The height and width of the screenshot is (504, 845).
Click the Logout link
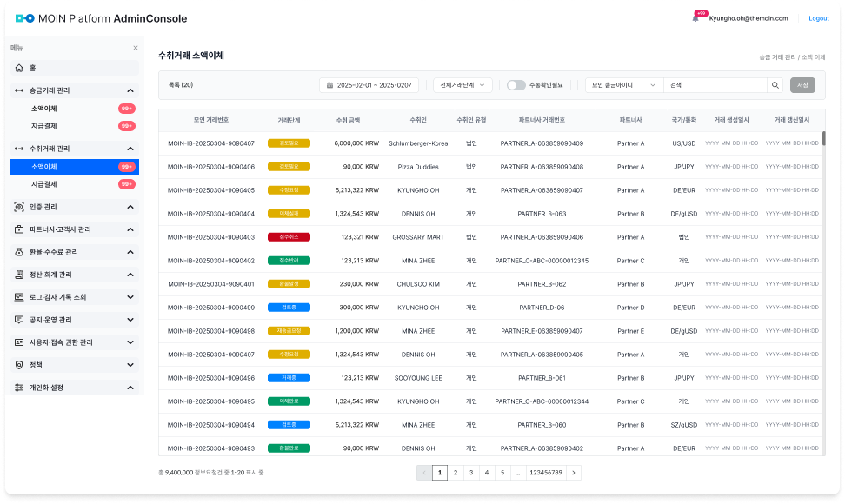point(818,18)
